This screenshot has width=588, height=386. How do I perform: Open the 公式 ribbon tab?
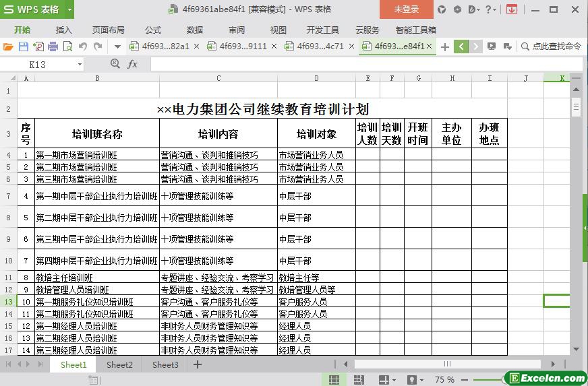153,30
